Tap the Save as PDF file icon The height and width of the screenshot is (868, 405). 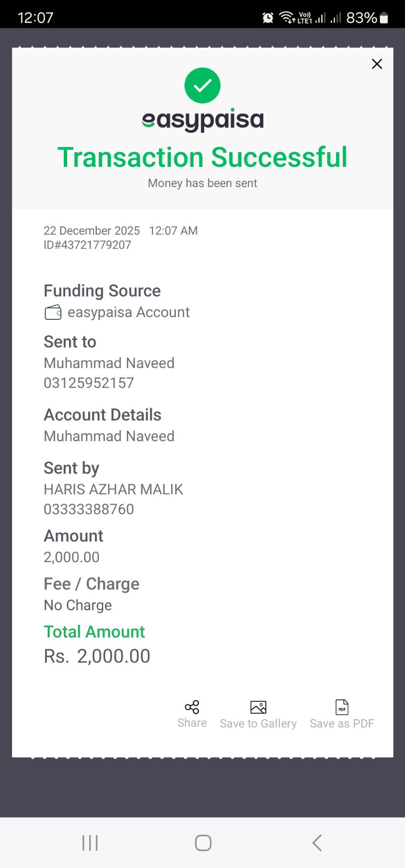pos(342,707)
